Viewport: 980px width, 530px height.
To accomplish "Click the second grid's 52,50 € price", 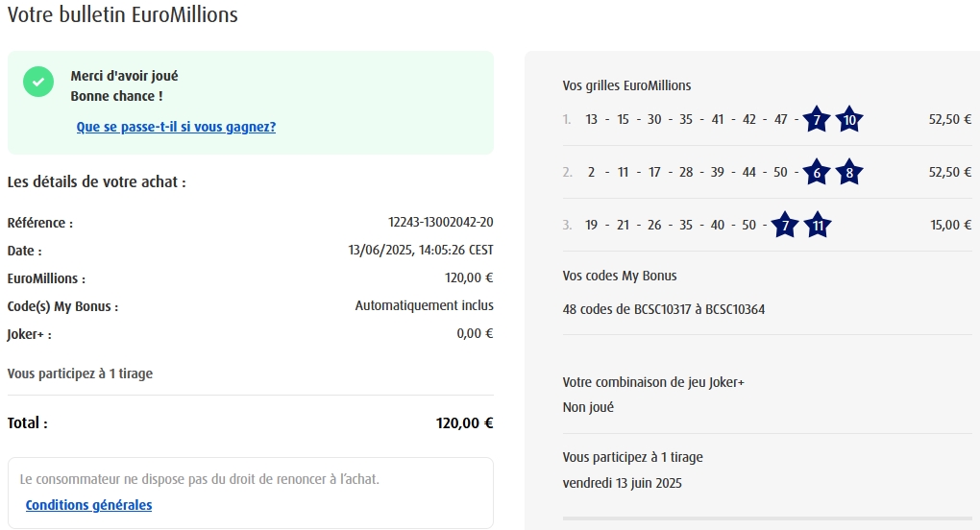I will [x=950, y=173].
